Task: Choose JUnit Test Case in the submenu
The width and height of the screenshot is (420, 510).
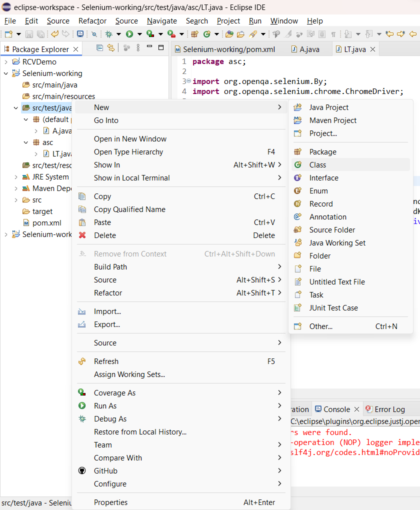Action: (x=333, y=308)
